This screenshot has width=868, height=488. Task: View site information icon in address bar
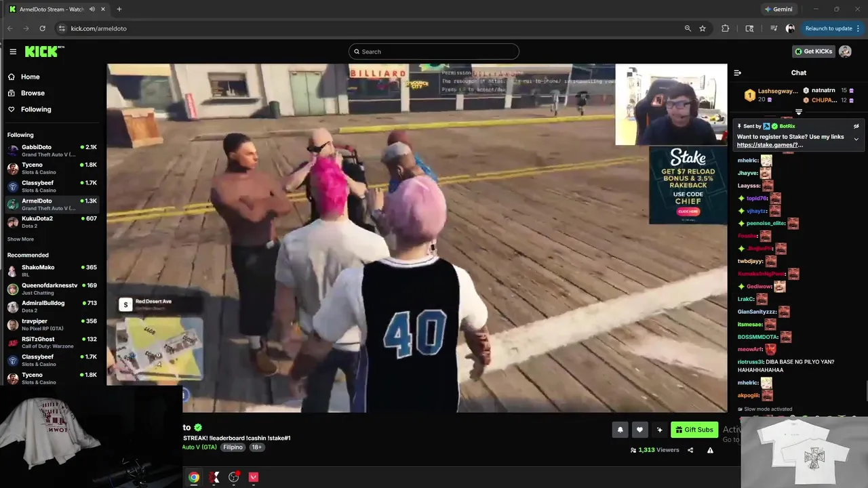click(61, 28)
